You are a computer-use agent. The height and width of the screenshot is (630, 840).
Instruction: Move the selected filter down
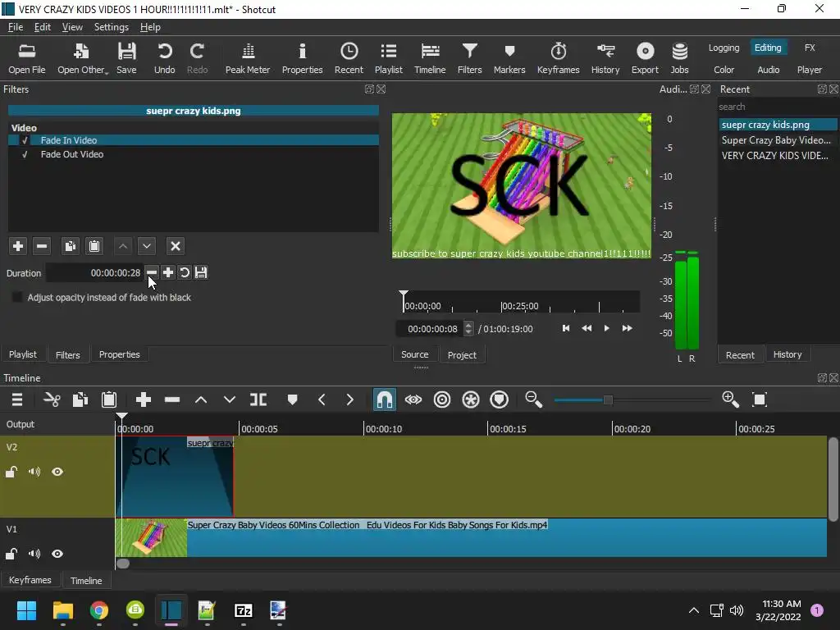point(146,246)
